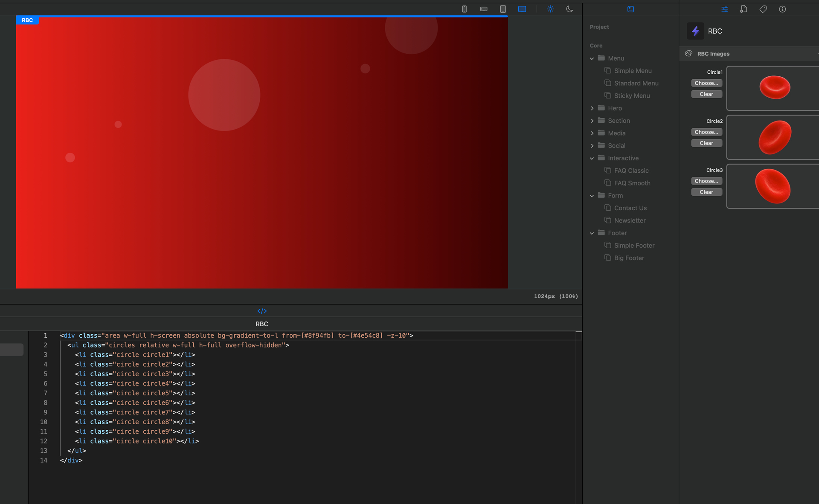The height and width of the screenshot is (504, 819).
Task: Toggle the component library panel icon
Action: [630, 9]
